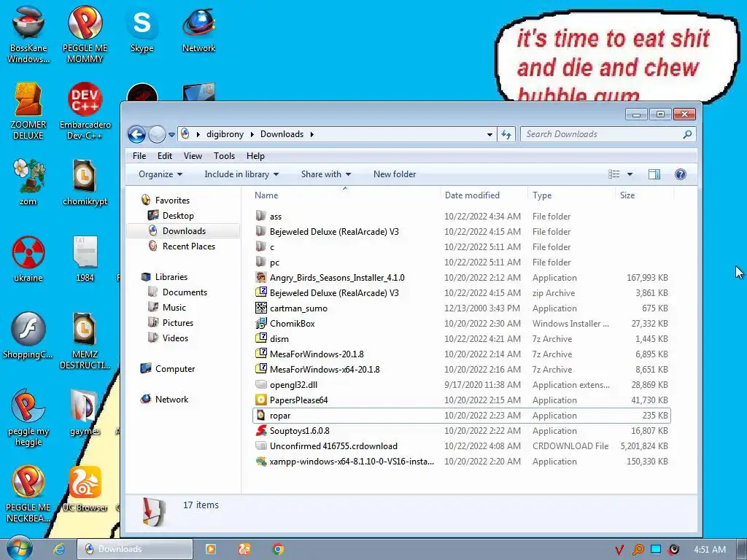The image size is (747, 560).
Task: Expand the arrow after Downloads breadcrumb
Action: (312, 134)
